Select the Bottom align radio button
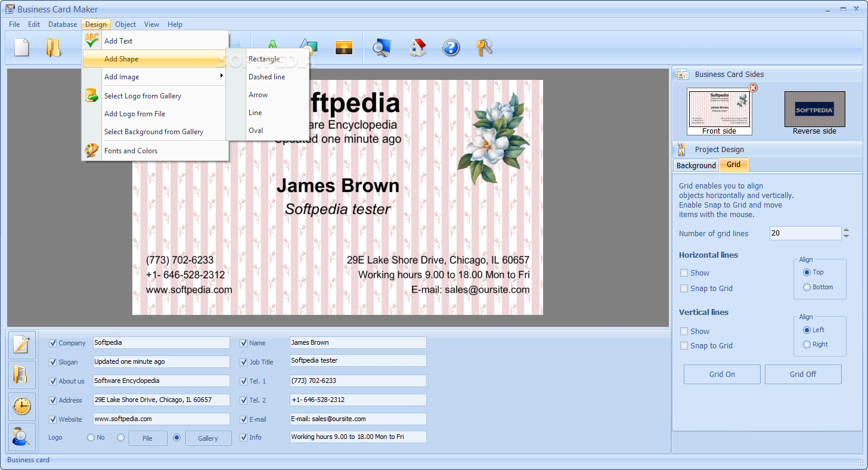Image resolution: width=868 pixels, height=470 pixels. 807,287
